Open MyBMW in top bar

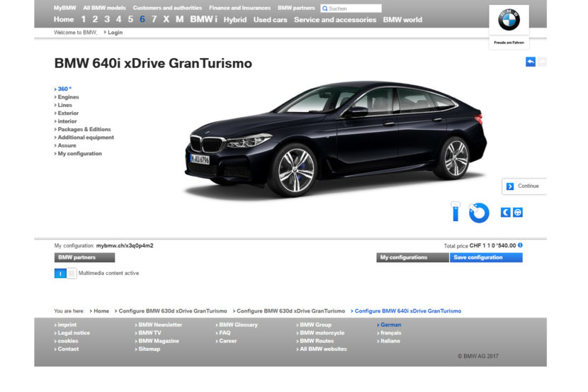click(64, 8)
